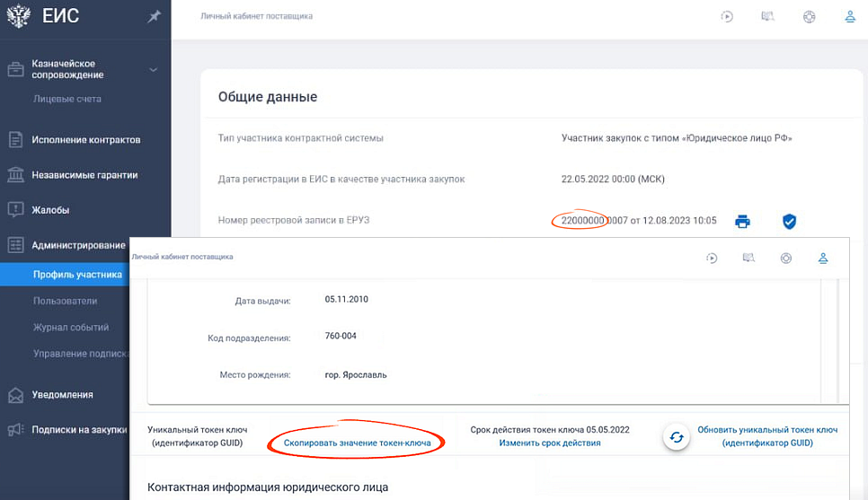Go to Жалобы in the sidebar

point(50,210)
